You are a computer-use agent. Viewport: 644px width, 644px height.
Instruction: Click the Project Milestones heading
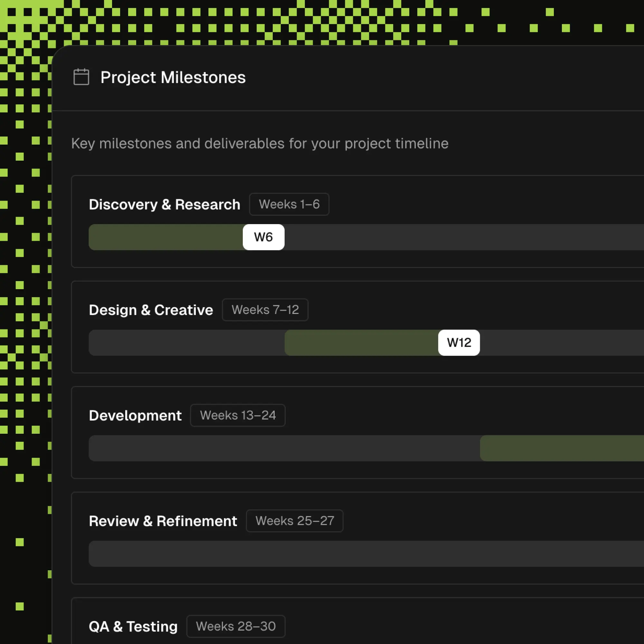173,77
